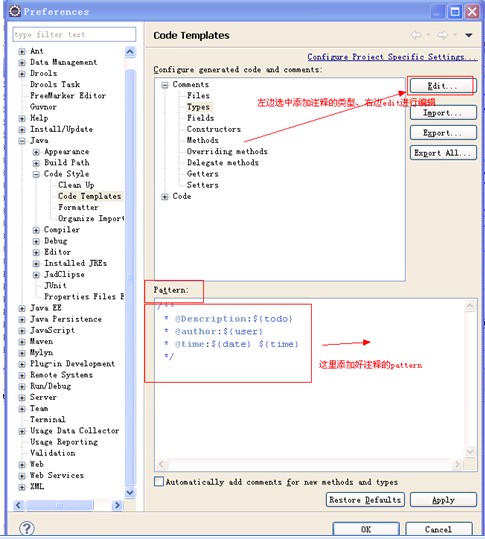Confirm with the OK button
The height and width of the screenshot is (539, 485).
click(x=366, y=529)
